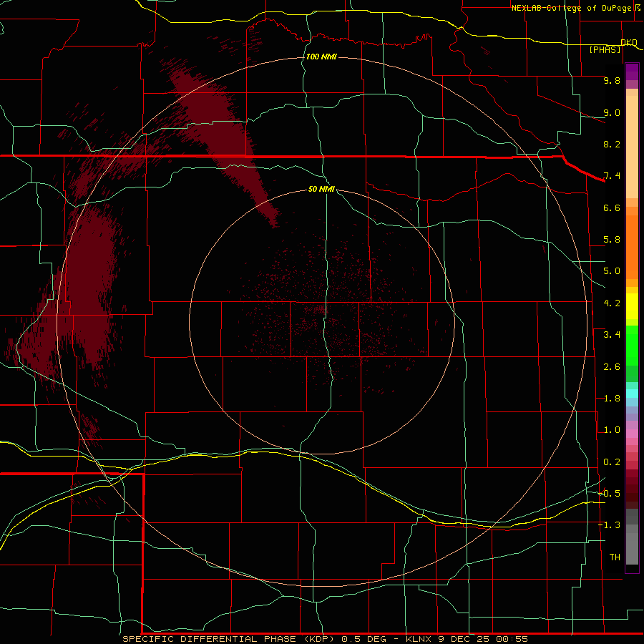Click the 9.0 value on the color scale
644x644 pixels.
click(612, 112)
